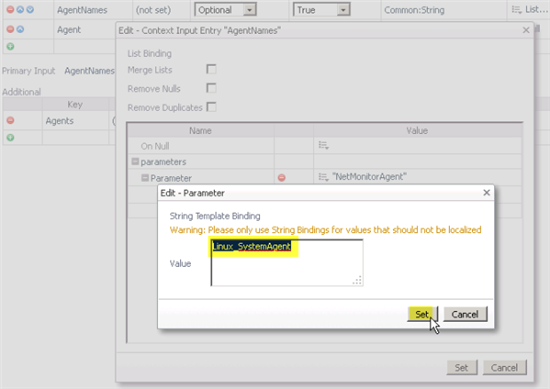
Task: Click red remove icon in Agent row
Action: (x=10, y=29)
